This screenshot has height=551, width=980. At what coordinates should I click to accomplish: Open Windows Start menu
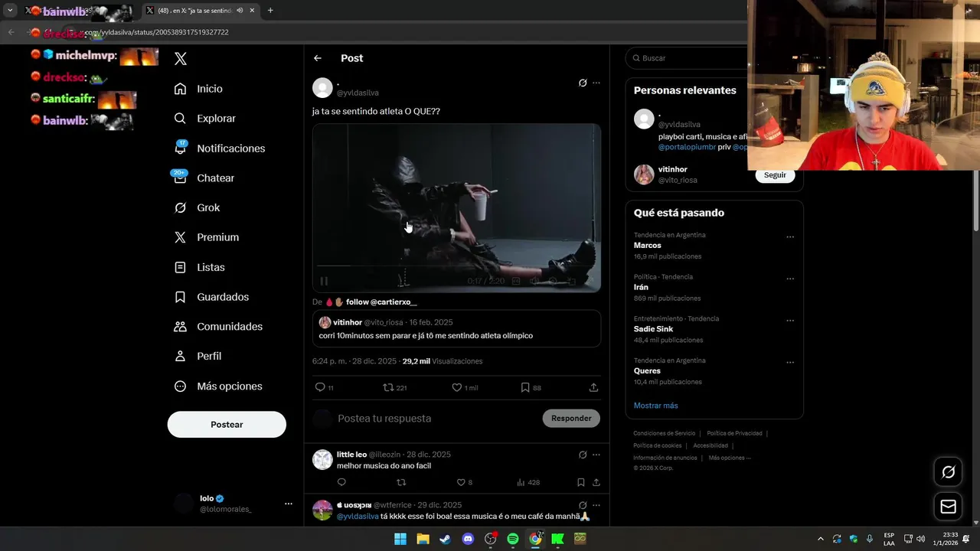(x=400, y=539)
